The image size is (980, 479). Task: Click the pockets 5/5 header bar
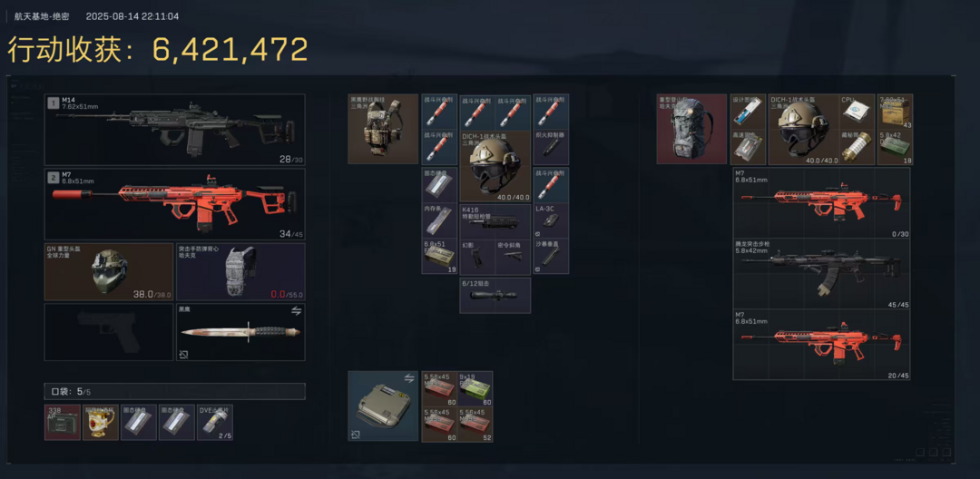coord(174,392)
